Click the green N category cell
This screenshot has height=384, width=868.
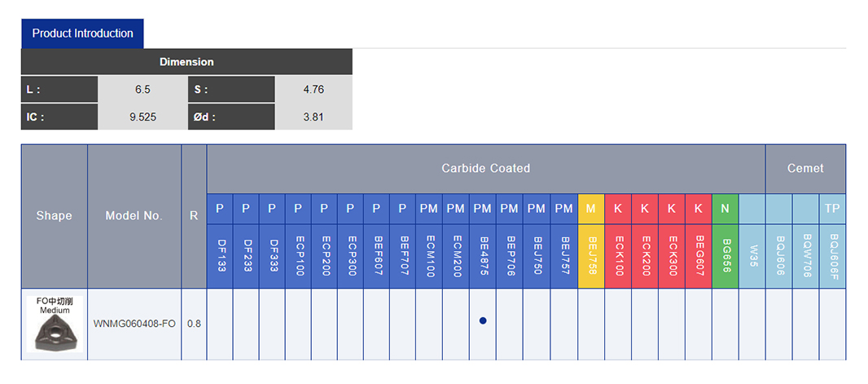(725, 209)
